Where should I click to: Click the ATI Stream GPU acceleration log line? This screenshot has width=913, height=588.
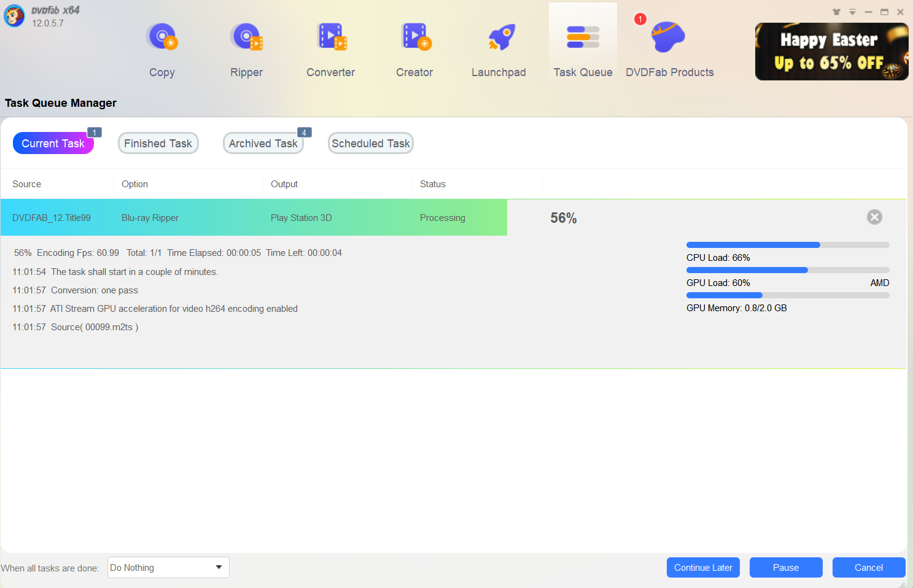[x=155, y=309]
